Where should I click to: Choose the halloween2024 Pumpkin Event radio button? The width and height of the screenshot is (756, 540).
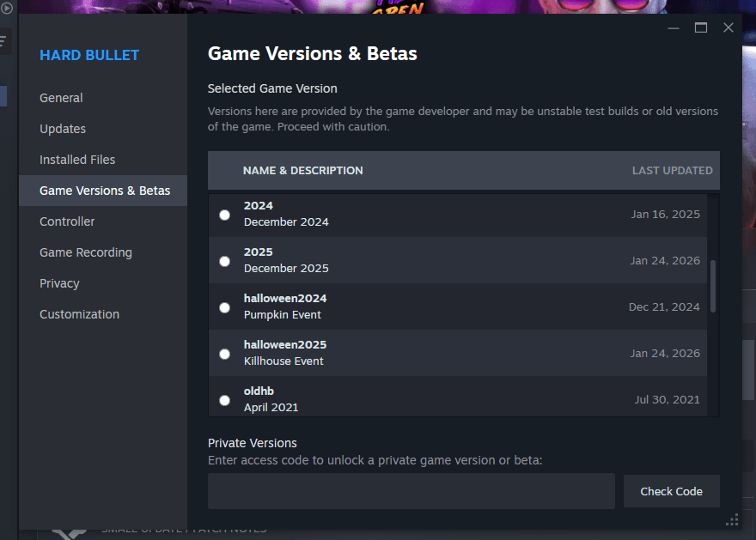click(225, 307)
